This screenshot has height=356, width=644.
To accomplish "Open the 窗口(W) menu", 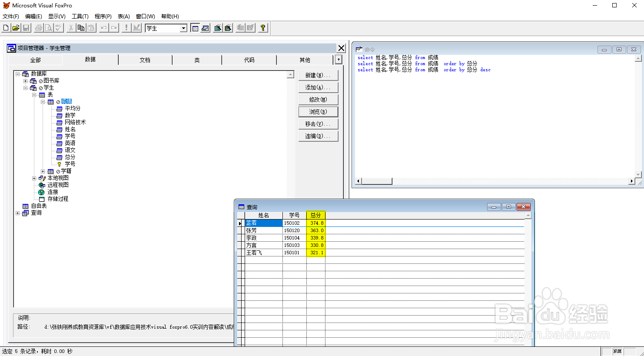I will tap(146, 17).
